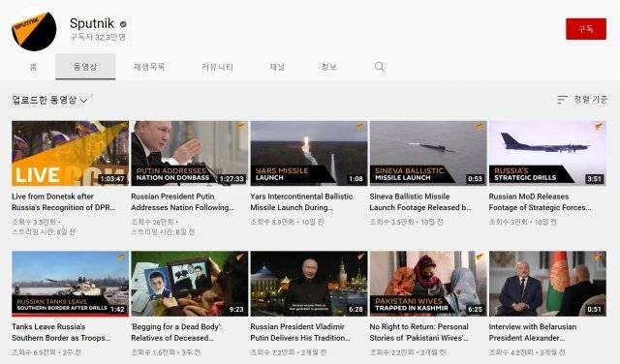
Task: Switch to the 홈 tab
Action: pyautogui.click(x=34, y=67)
